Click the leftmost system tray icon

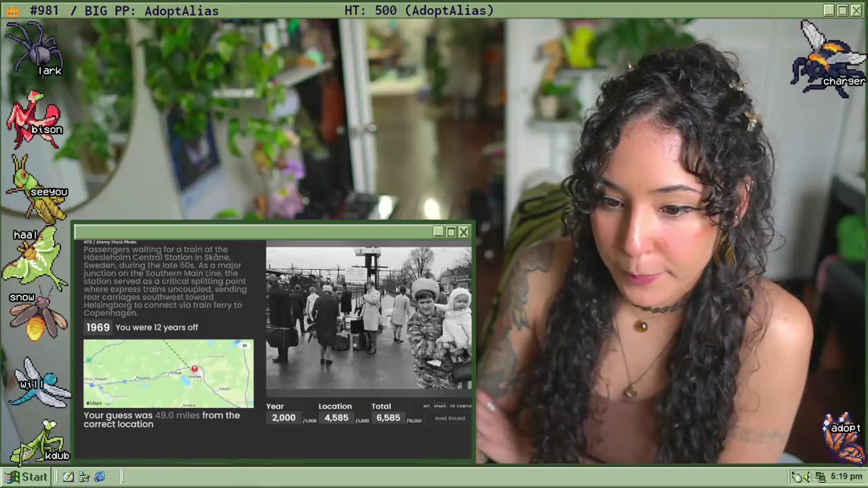coord(797,477)
